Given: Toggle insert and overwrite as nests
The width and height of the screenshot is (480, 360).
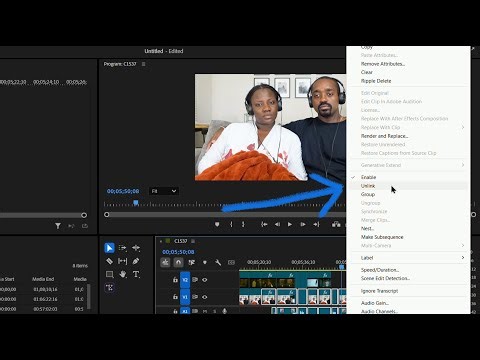Looking at the screenshot, I should (x=165, y=263).
